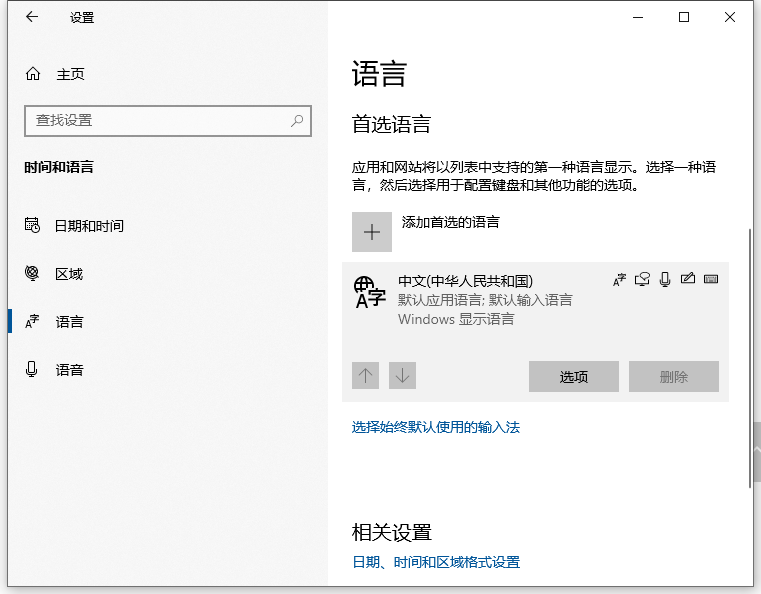The width and height of the screenshot is (761, 594).
Task: Click the text-to-speech feature icon
Action: 643,279
